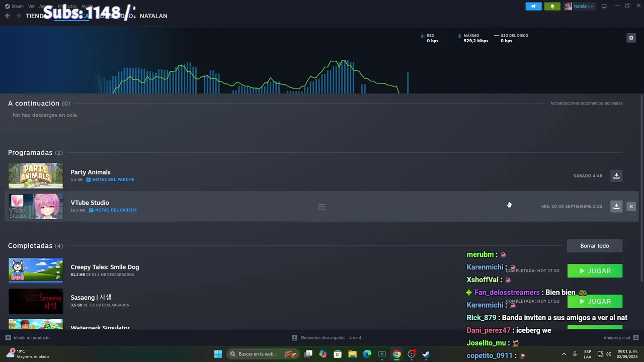
Task: Open Microsoft Store on taskbar
Action: pos(338,354)
